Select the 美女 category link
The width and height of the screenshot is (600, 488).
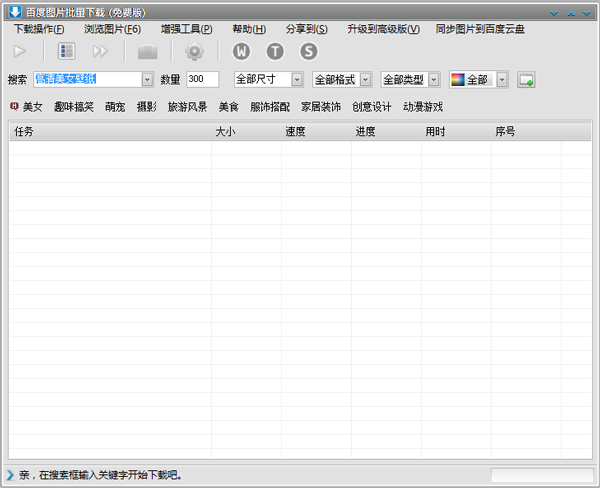[x=33, y=107]
